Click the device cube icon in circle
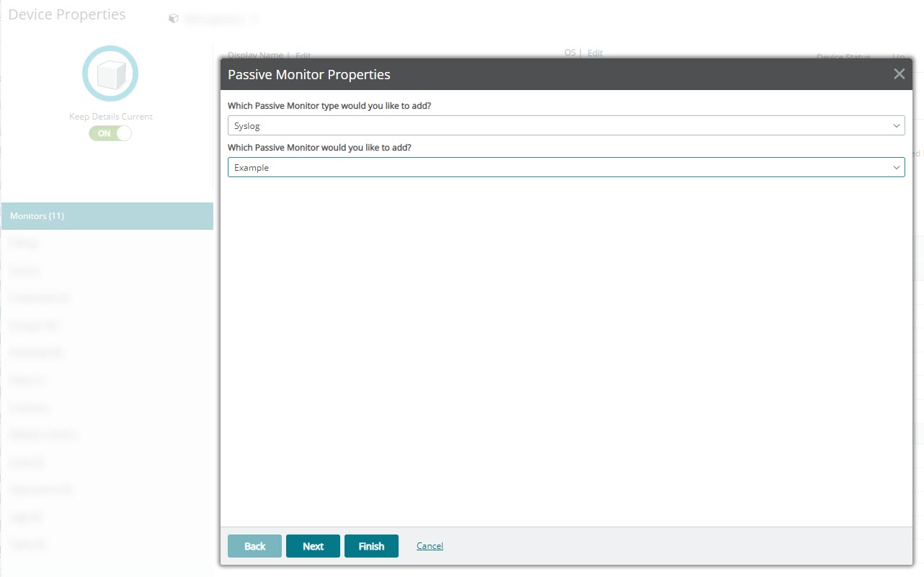This screenshot has height=577, width=924. [x=110, y=73]
